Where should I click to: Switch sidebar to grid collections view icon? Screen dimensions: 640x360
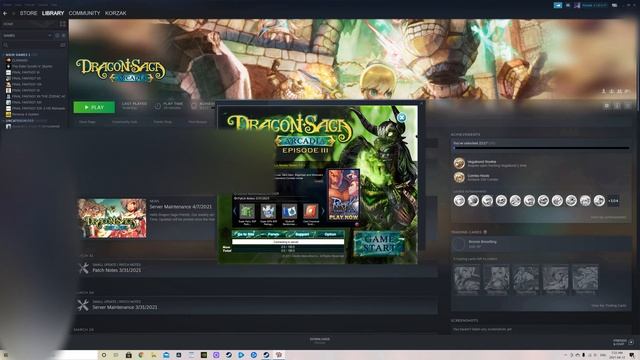click(63, 24)
